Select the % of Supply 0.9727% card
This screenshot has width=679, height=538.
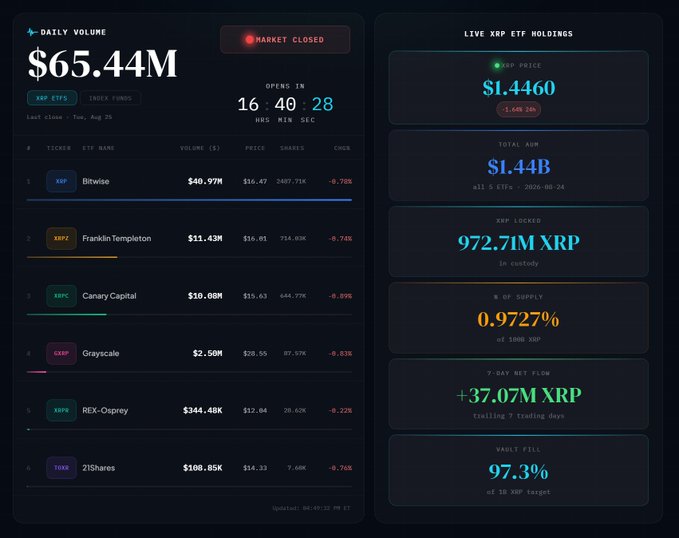518,318
